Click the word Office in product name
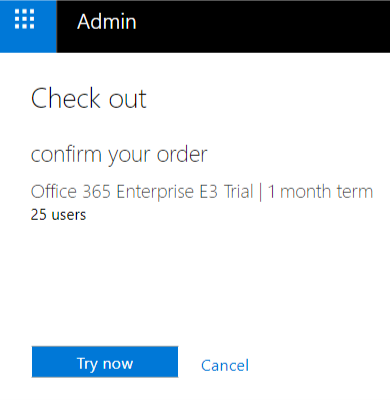Image resolution: width=390 pixels, height=400 pixels. (54, 192)
